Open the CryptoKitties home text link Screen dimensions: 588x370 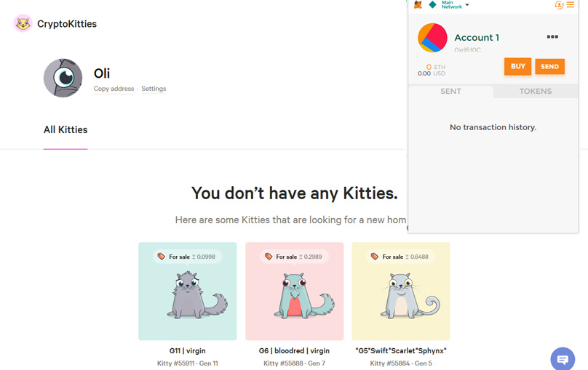tap(67, 24)
